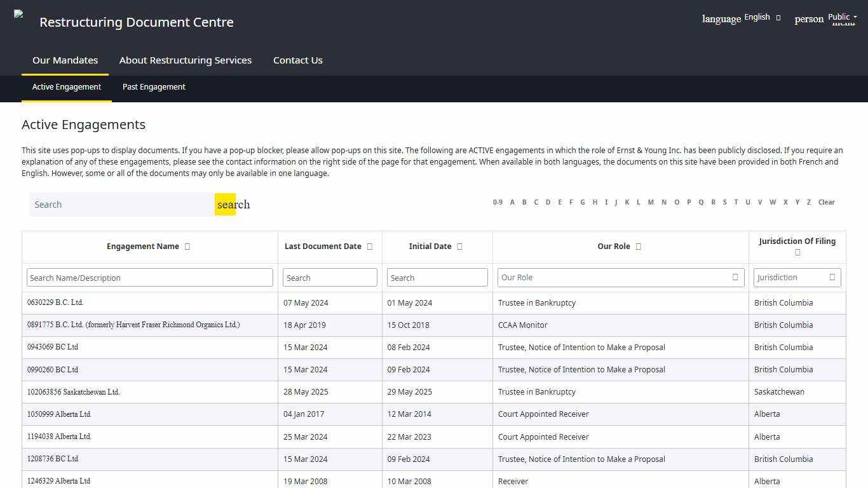Click the language globe icon in header
Viewport: 868px width, 488px height.
[x=721, y=19]
